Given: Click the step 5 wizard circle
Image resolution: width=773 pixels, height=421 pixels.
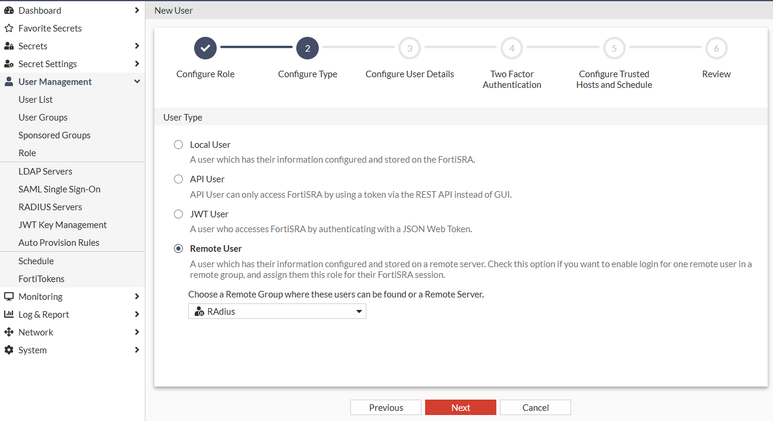Looking at the screenshot, I should (614, 48).
